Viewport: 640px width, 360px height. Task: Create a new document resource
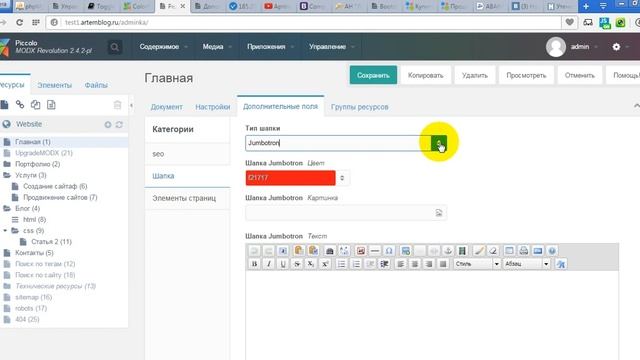4,105
